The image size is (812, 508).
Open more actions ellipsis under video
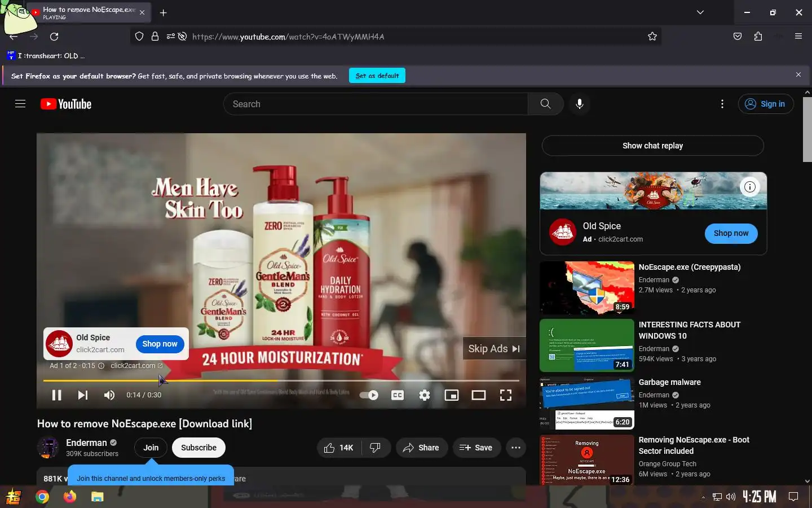(516, 448)
